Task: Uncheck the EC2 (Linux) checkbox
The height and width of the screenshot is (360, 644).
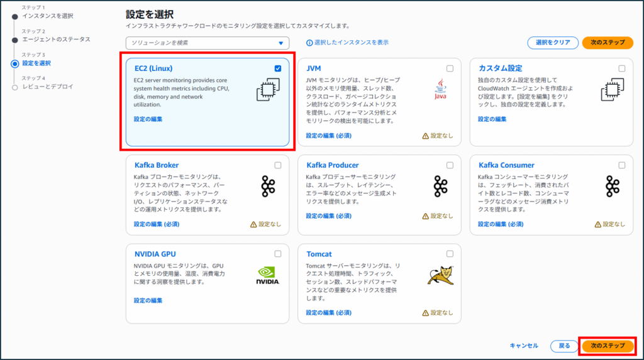Action: pyautogui.click(x=278, y=68)
